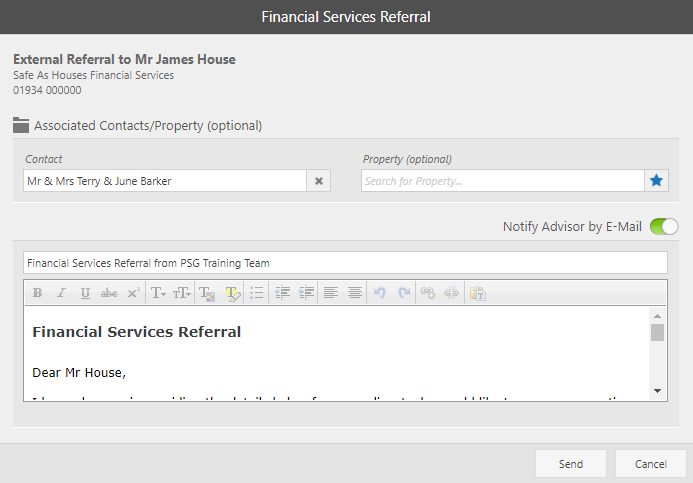693x483 pixels.
Task: Increase the paragraph indent
Action: [x=306, y=293]
